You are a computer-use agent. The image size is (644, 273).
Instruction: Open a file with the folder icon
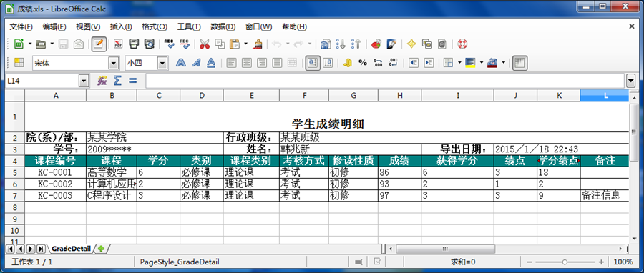coord(41,44)
